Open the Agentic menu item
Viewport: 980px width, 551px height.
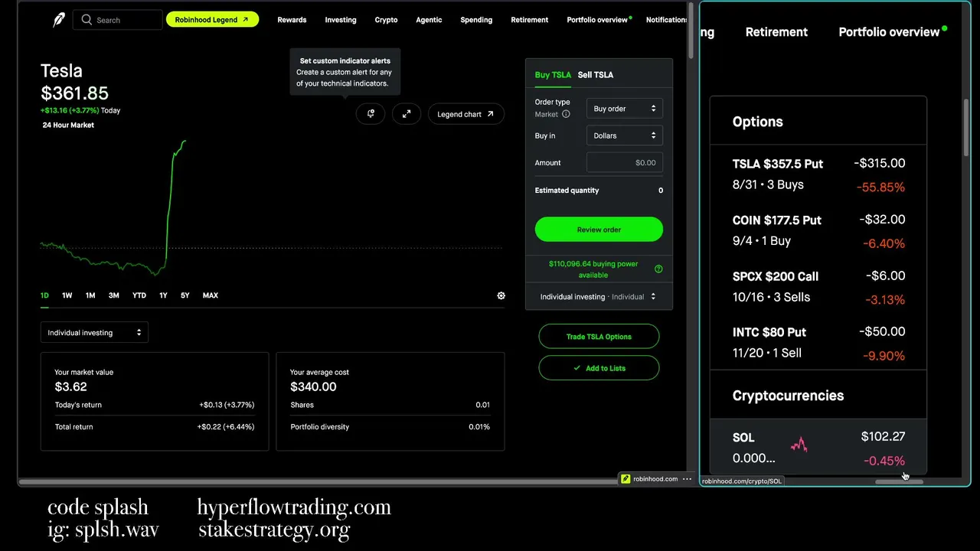[429, 20]
